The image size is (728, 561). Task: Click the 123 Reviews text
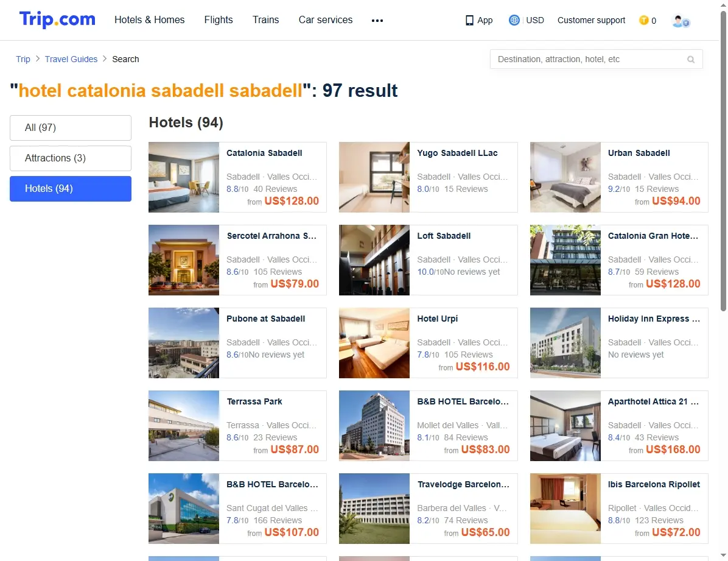click(x=659, y=520)
